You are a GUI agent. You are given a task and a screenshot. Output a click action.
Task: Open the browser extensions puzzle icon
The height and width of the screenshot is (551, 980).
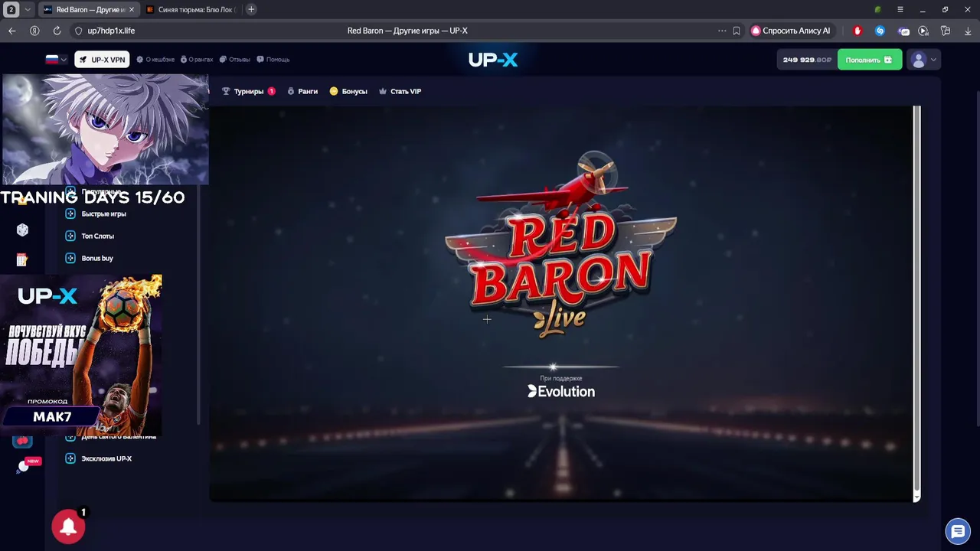click(946, 31)
